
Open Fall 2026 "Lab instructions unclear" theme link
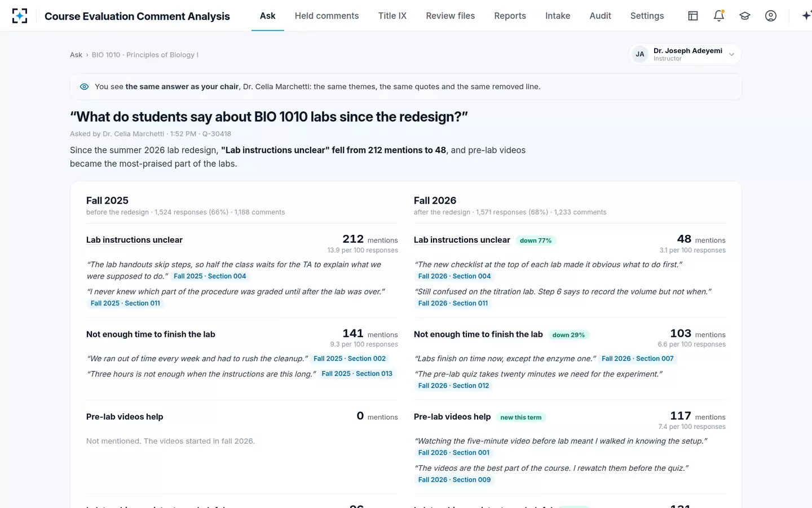tap(462, 240)
